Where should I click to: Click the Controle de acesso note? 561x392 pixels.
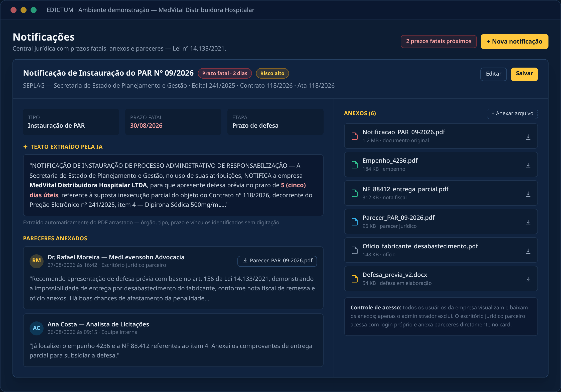441,316
